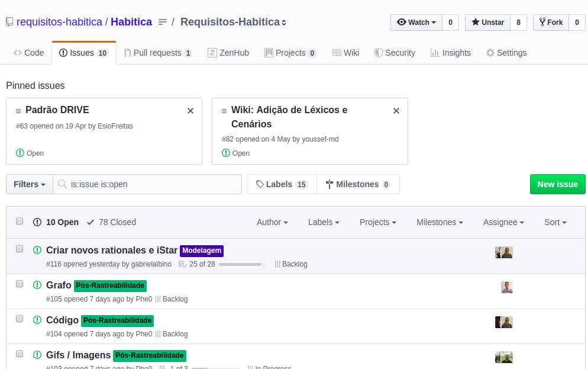Expand the Projects filter dropdown

point(377,222)
